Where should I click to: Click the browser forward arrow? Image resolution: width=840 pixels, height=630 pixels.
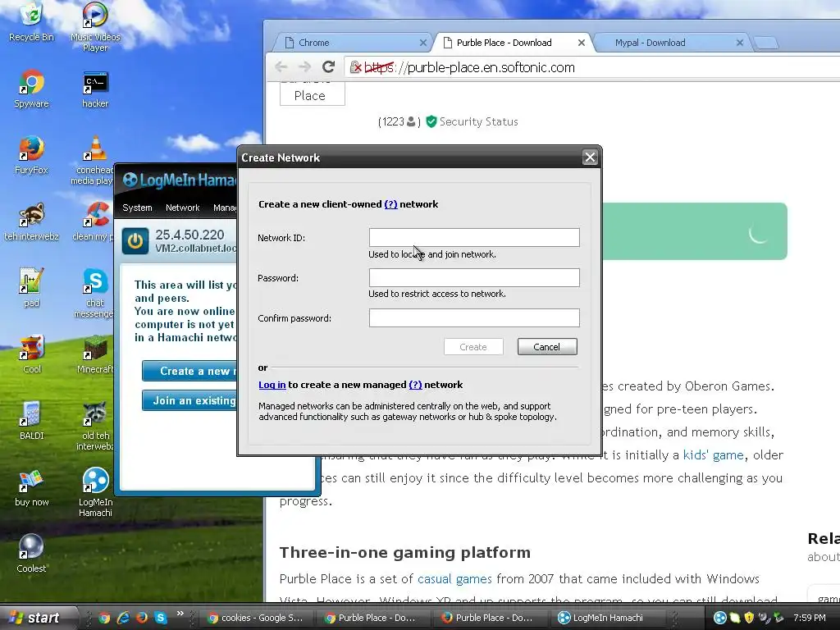305,67
